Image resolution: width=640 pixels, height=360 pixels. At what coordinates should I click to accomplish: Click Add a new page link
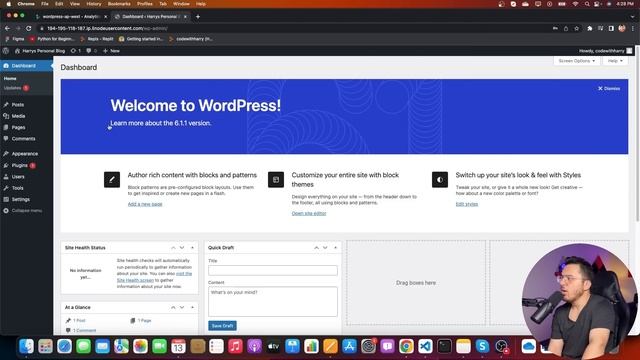point(145,204)
